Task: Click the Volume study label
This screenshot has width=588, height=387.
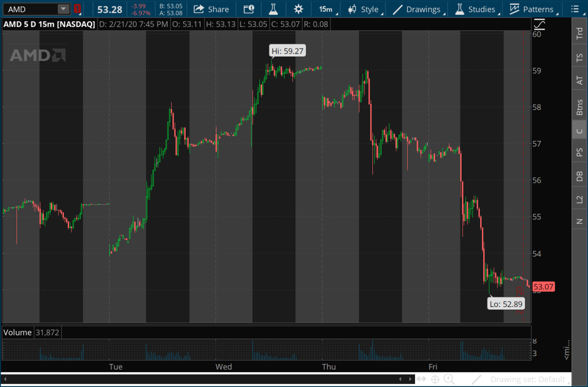Action: 18,333
